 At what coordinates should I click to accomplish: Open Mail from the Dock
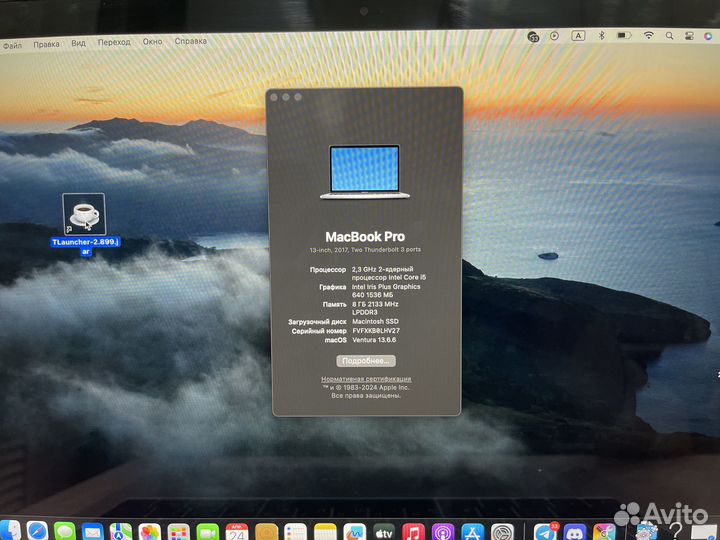coord(93,532)
